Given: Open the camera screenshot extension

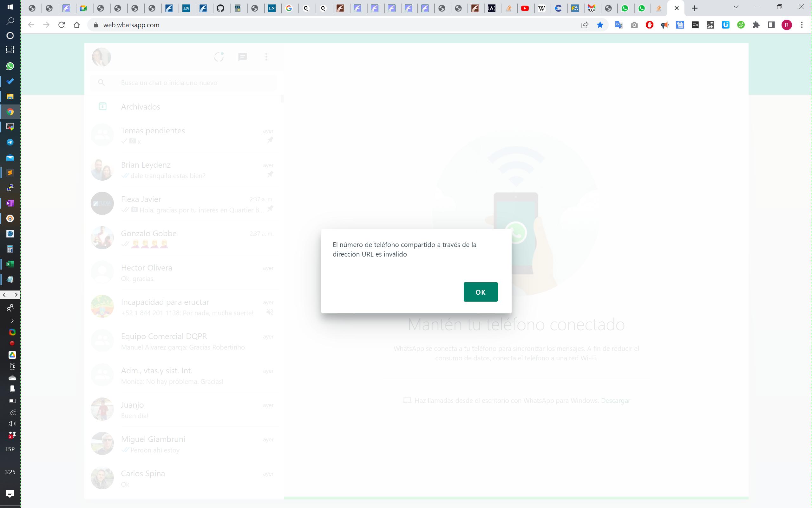Looking at the screenshot, I should (634, 25).
